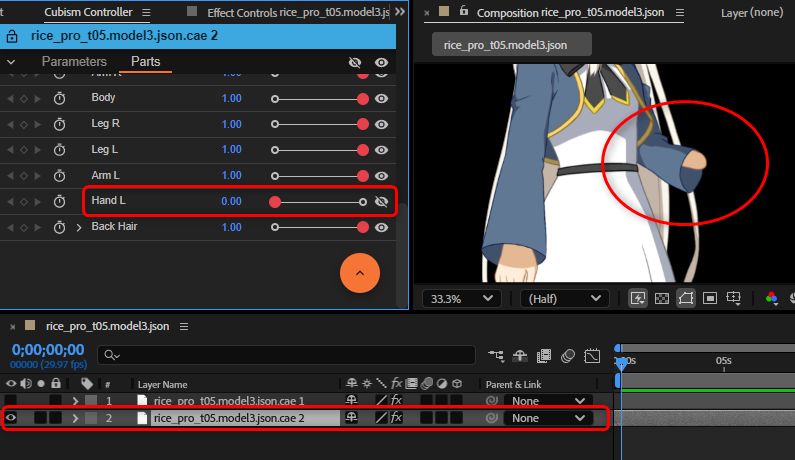Open 33.3% magnification dropdown

[461, 299]
